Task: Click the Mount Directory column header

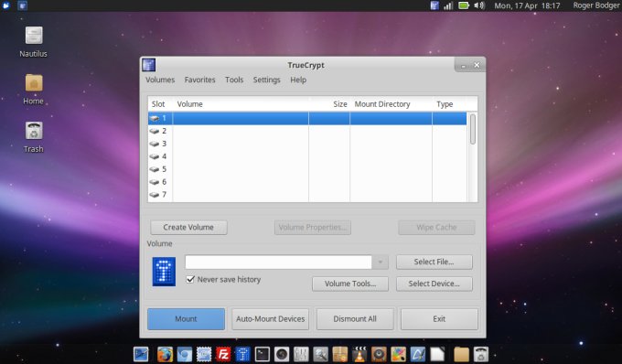Action: [x=391, y=104]
